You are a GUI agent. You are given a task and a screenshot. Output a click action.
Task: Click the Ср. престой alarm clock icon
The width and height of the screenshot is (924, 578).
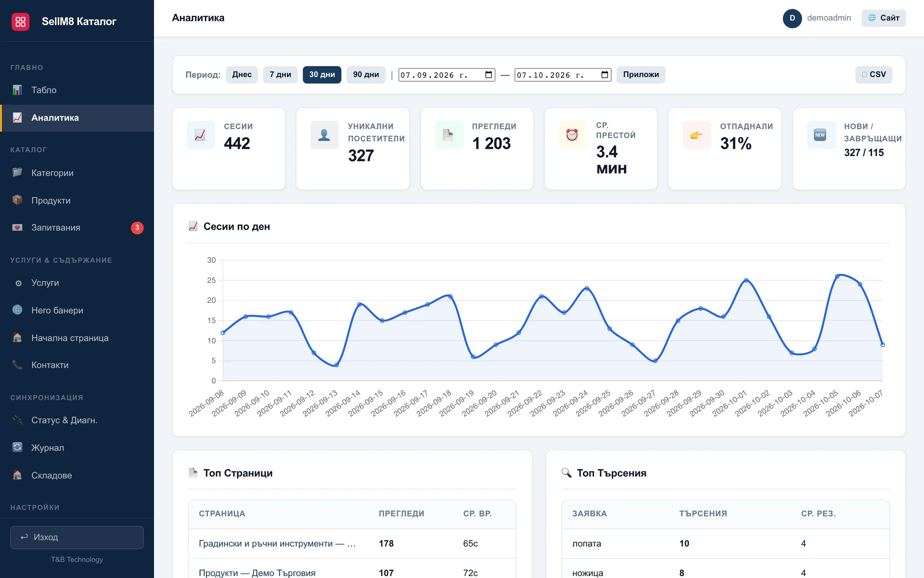[x=572, y=135]
